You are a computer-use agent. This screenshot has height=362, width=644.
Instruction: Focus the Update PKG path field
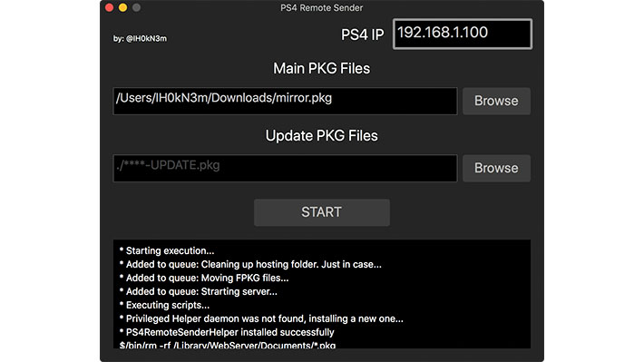point(285,169)
